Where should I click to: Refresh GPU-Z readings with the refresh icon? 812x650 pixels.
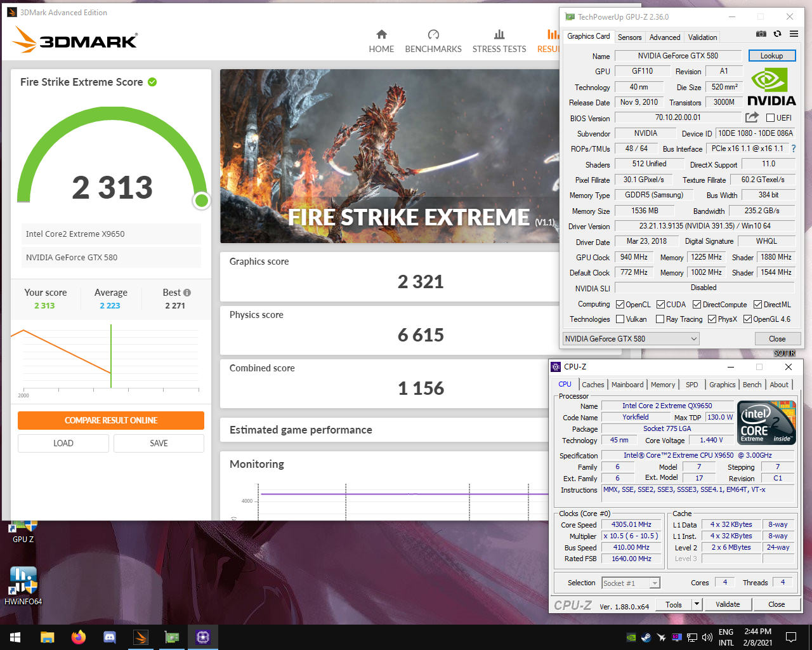777,34
